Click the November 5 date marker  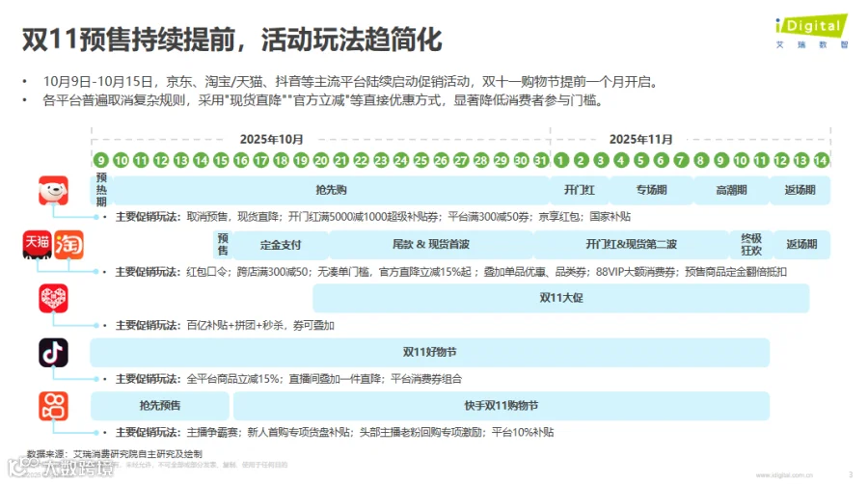coord(641,160)
